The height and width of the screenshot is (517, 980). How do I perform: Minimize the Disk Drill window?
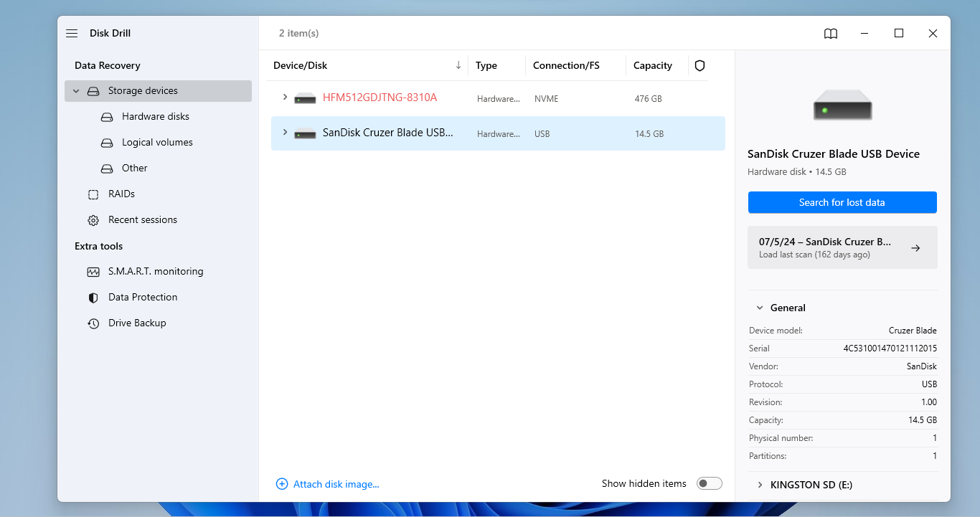pos(865,33)
